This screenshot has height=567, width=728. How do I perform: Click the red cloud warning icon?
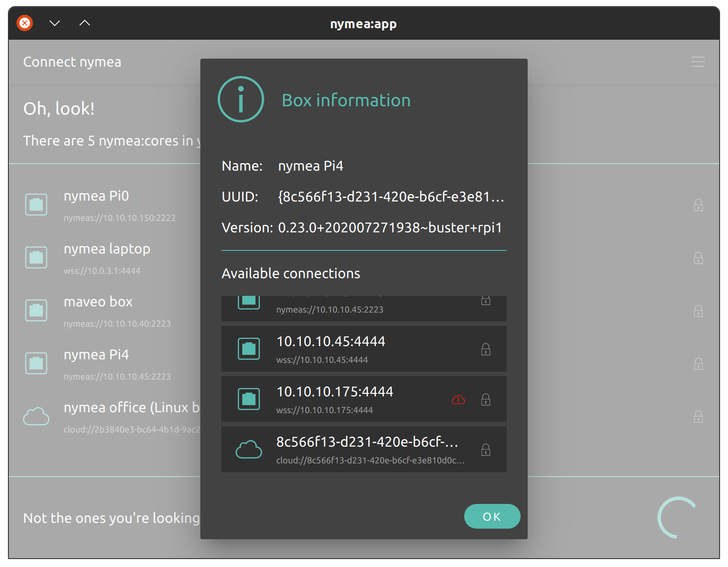point(458,400)
